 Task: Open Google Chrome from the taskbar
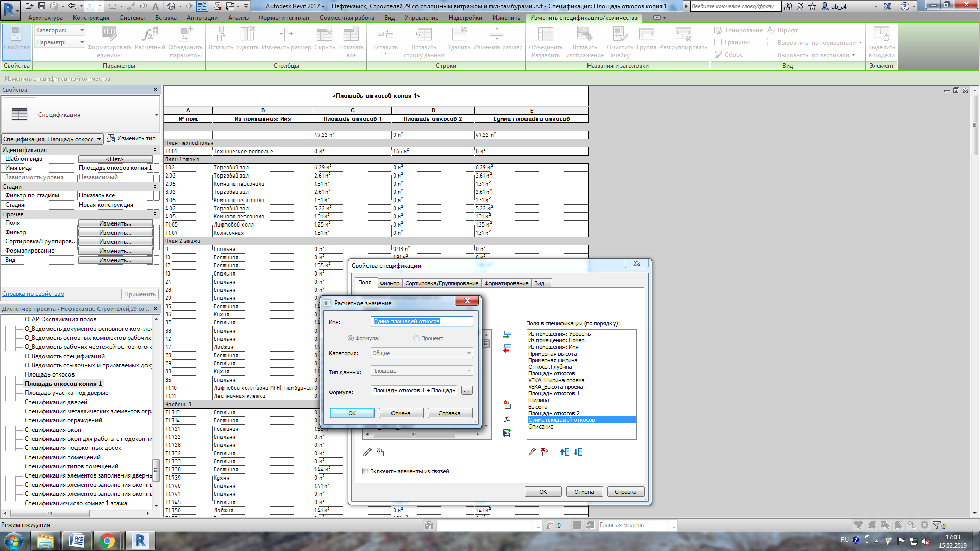tap(107, 541)
